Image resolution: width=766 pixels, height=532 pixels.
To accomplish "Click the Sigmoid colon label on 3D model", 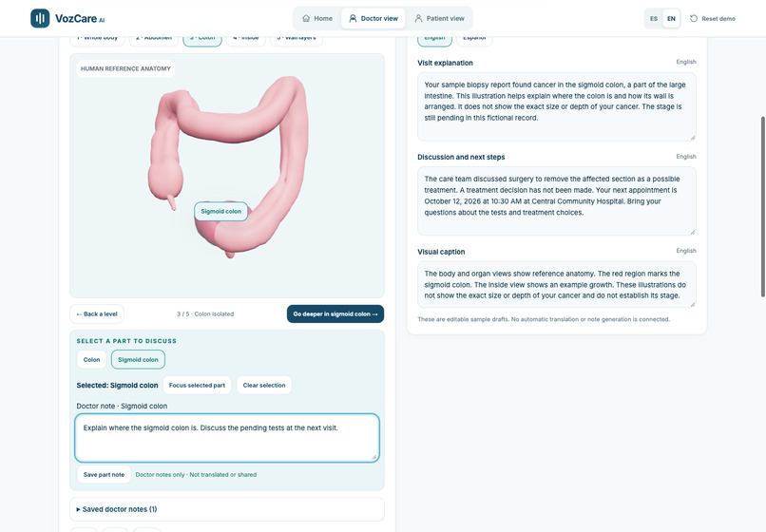I will 220,212.
